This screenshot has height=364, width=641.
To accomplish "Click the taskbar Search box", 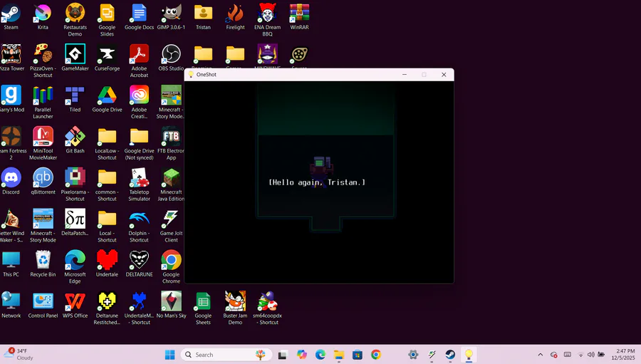I will (226, 355).
